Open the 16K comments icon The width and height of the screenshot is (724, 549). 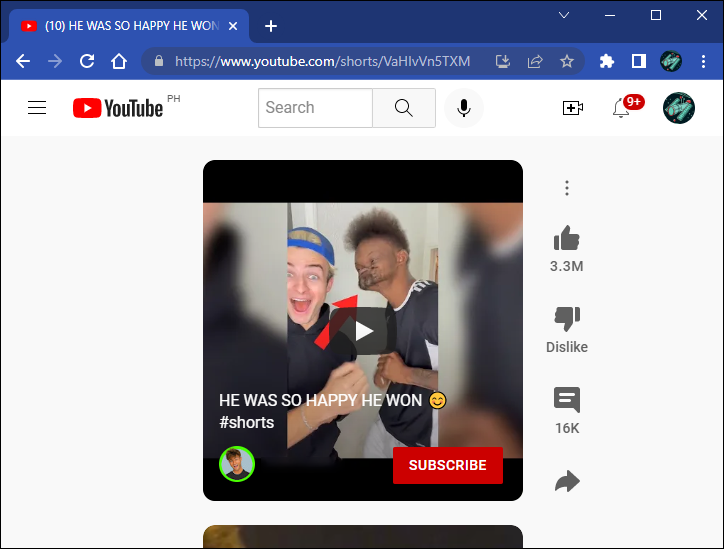[x=567, y=400]
